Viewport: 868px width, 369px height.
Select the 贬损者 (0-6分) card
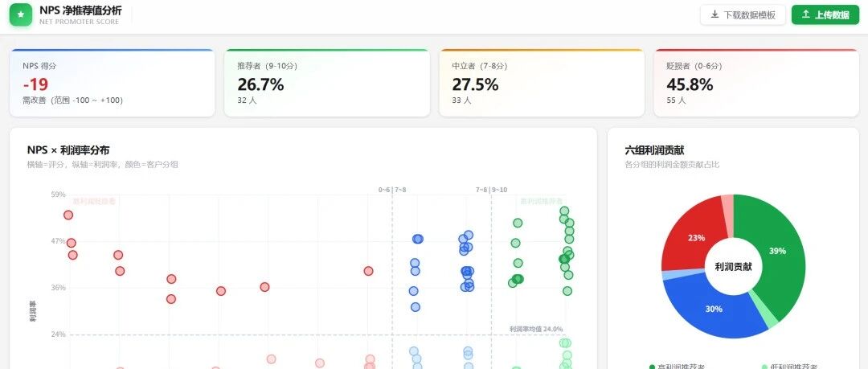[756, 83]
